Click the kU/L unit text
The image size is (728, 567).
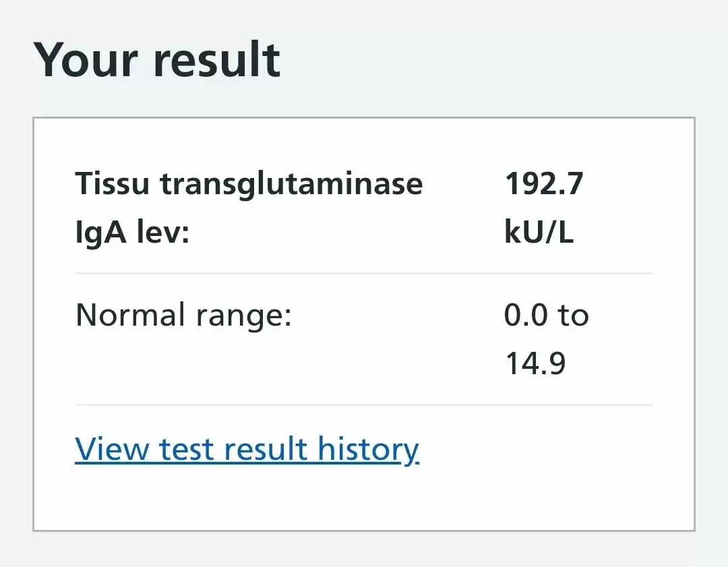539,232
